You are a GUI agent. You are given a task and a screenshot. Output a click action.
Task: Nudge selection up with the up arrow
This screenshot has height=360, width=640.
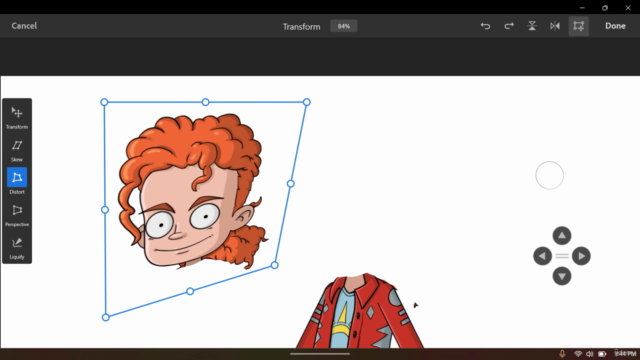(x=562, y=236)
